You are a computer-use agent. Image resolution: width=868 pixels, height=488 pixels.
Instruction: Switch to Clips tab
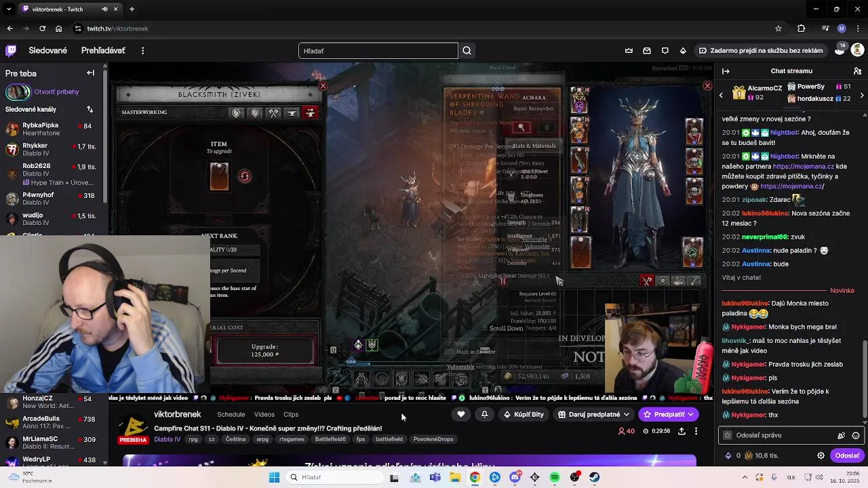(x=291, y=414)
